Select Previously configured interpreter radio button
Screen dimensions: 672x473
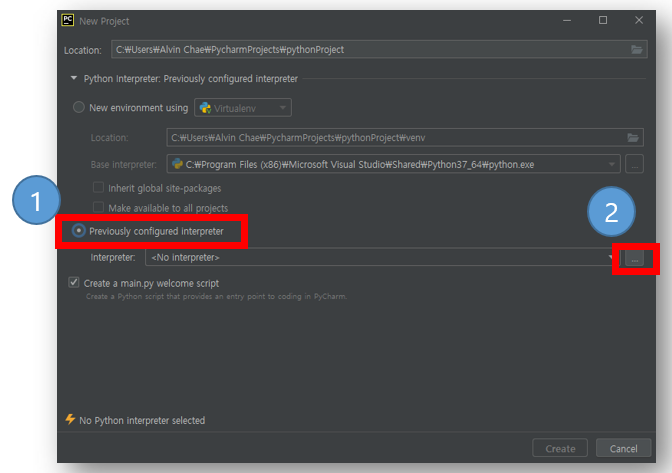(79, 231)
